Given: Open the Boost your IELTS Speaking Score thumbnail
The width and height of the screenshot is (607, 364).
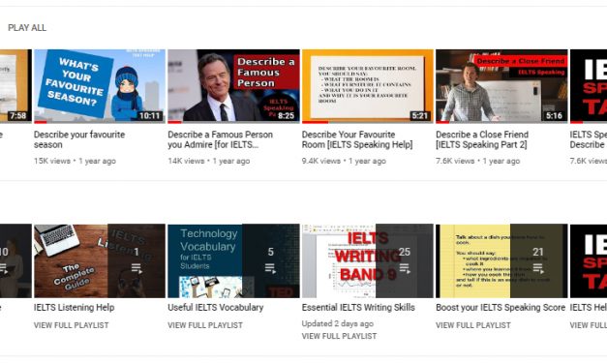Looking at the screenshot, I should 501,260.
